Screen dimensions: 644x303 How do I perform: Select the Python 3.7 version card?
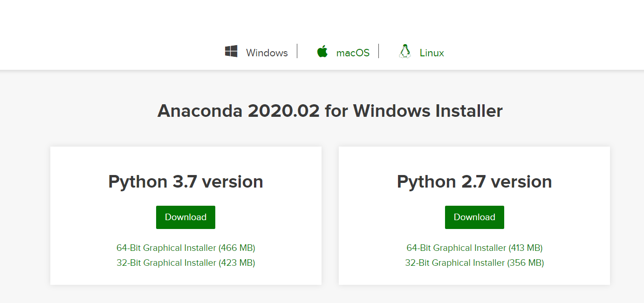click(x=185, y=182)
